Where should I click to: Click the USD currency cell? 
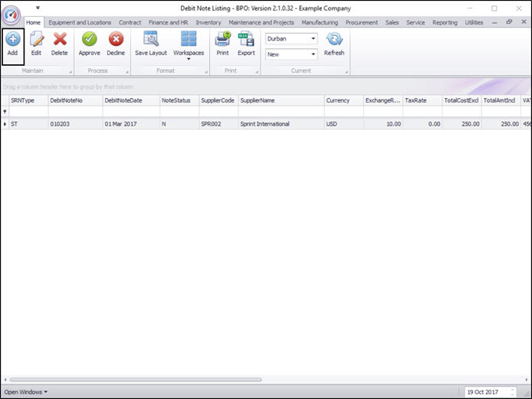pyautogui.click(x=343, y=124)
